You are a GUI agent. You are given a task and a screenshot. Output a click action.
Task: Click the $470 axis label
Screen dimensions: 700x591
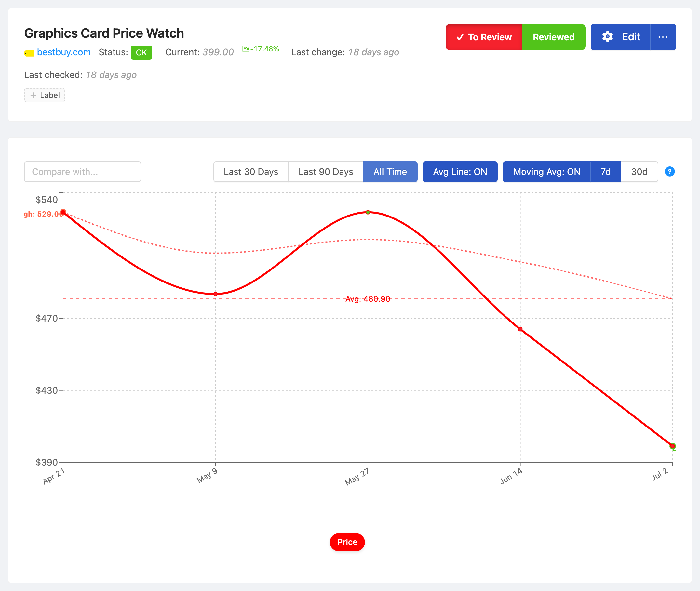click(47, 318)
